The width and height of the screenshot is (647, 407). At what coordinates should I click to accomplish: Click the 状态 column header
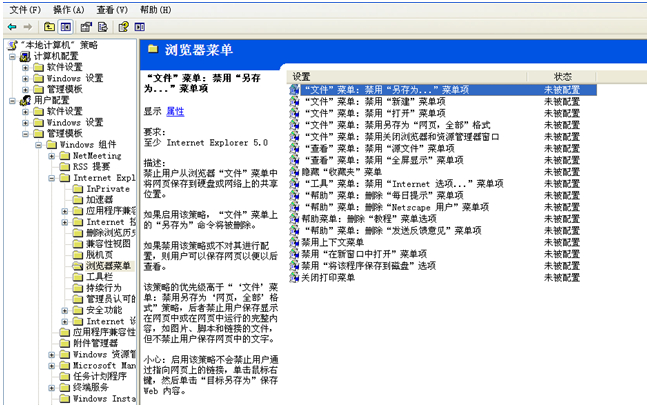(562, 76)
